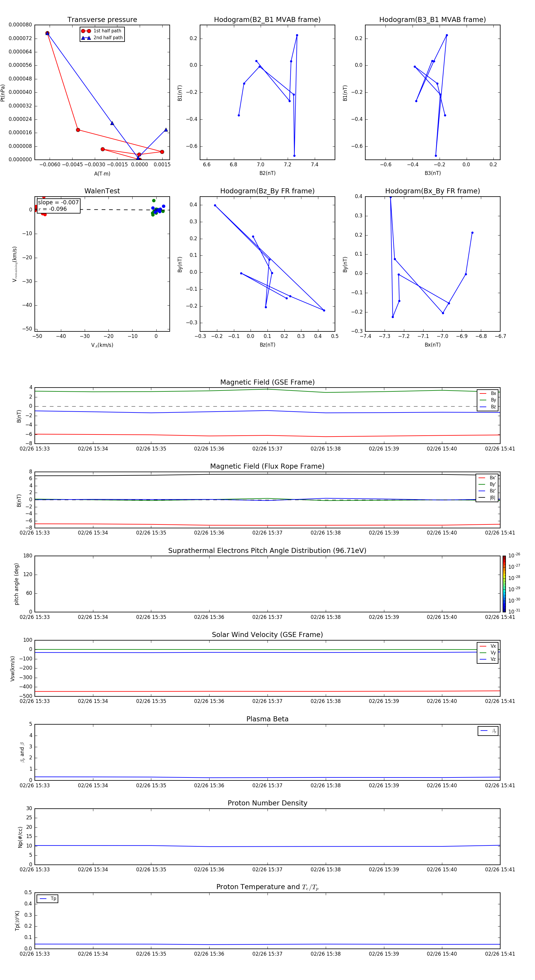Click '02/26 15:41' tick under GSE Magnetic Field panel
The width and height of the screenshot is (535, 980).
tap(500, 449)
